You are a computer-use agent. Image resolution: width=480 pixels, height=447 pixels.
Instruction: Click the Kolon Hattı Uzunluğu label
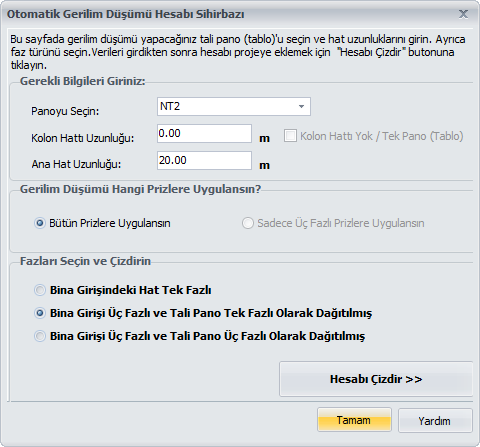click(83, 138)
